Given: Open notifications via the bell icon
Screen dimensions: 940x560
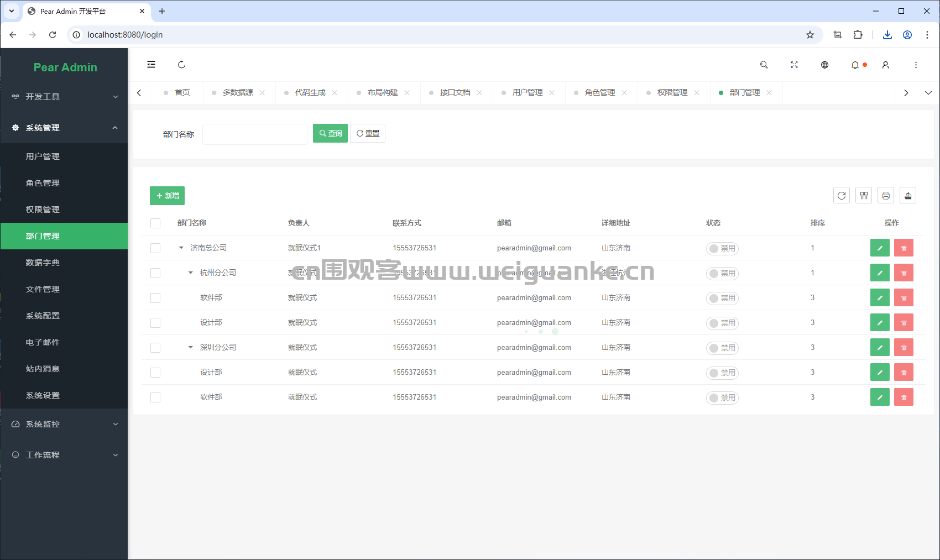Looking at the screenshot, I should (x=854, y=65).
